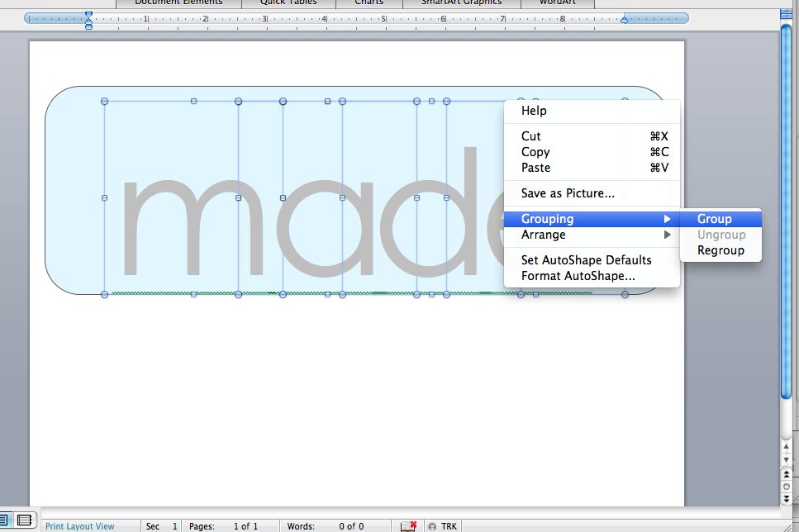Choose Save as Picture from the context menu
The width and height of the screenshot is (799, 532).
click(x=569, y=192)
